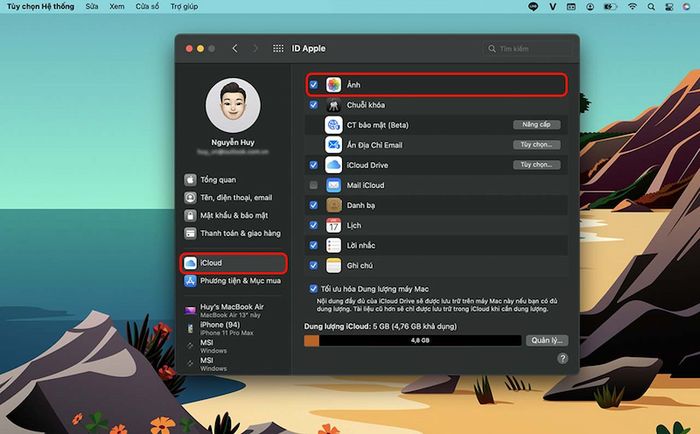Go back with the left chevron
This screenshot has height=434, width=700.
tap(235, 49)
